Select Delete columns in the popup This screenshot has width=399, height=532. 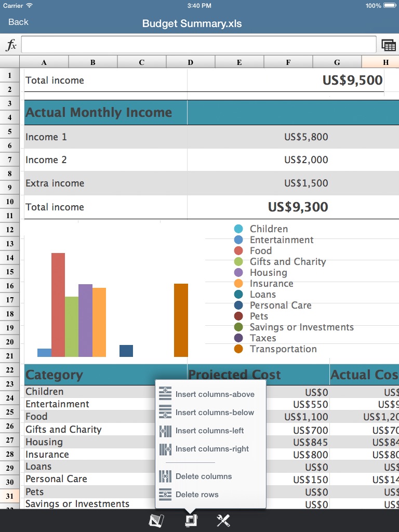pos(204,476)
